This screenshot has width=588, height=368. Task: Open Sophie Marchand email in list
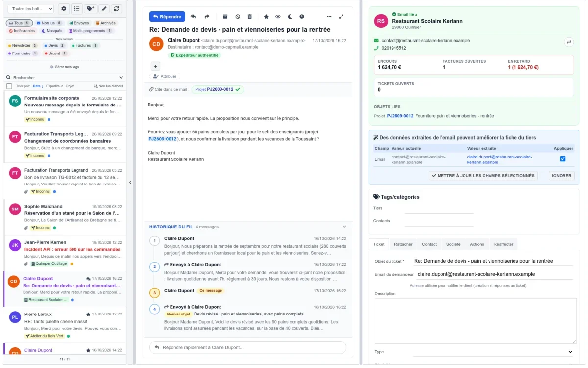pos(65,217)
